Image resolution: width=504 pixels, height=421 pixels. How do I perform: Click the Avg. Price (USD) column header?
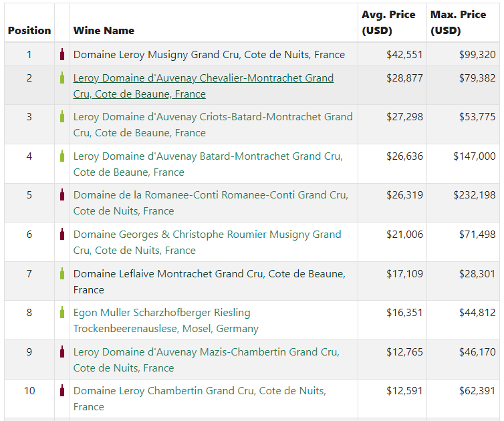(388, 23)
